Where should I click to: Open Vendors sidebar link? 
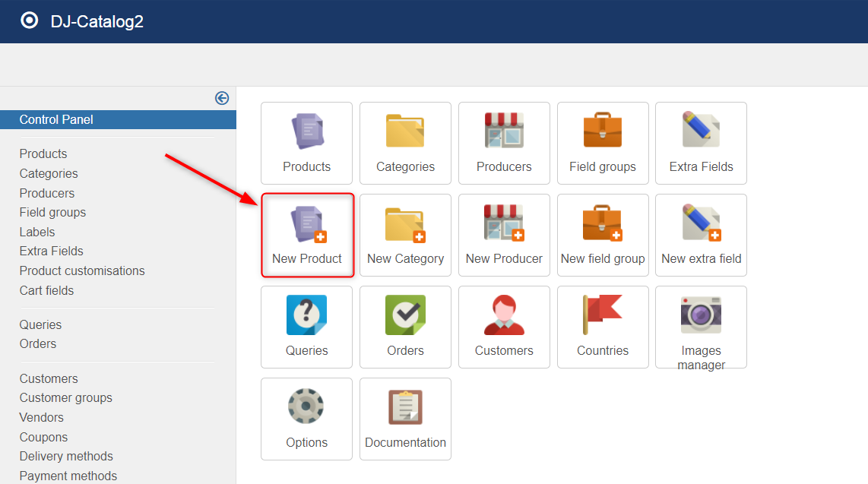(42, 417)
